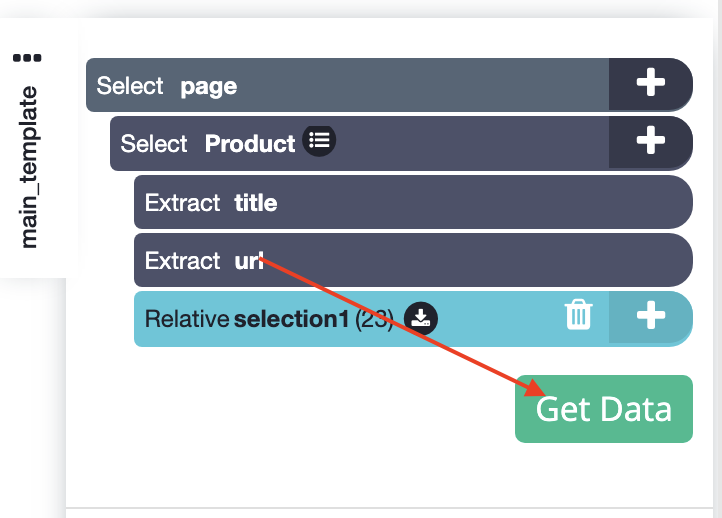Edit the 'Product' selection name
This screenshot has height=518, width=722.
coord(250,144)
